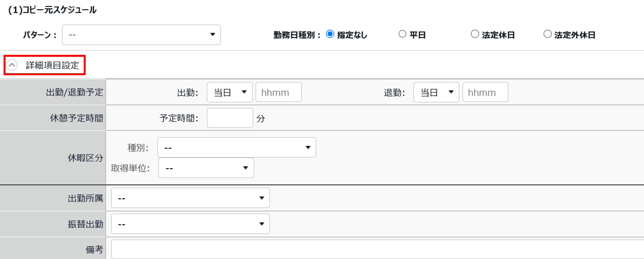Collapse the 詳細項目設定 chevron icon
The width and height of the screenshot is (644, 259).
click(12, 65)
